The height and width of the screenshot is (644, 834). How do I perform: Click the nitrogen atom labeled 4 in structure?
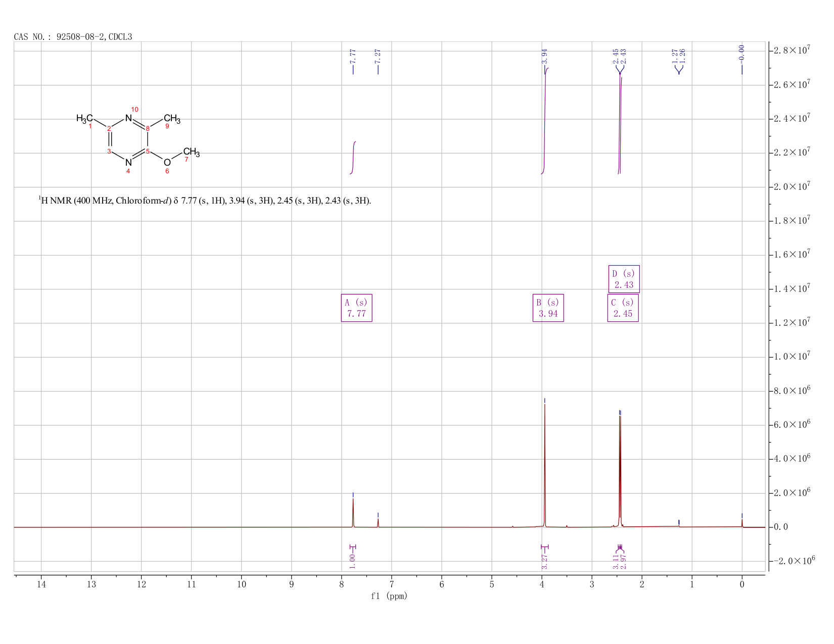click(x=128, y=163)
